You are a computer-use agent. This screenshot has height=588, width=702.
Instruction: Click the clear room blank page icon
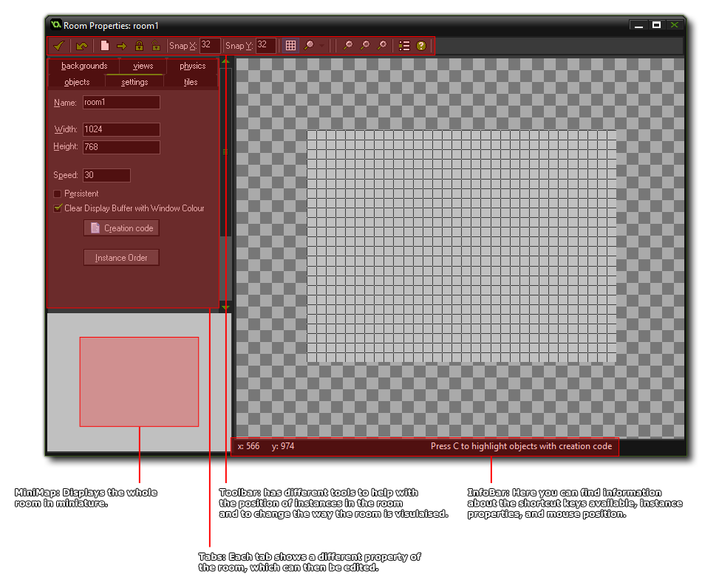(105, 46)
